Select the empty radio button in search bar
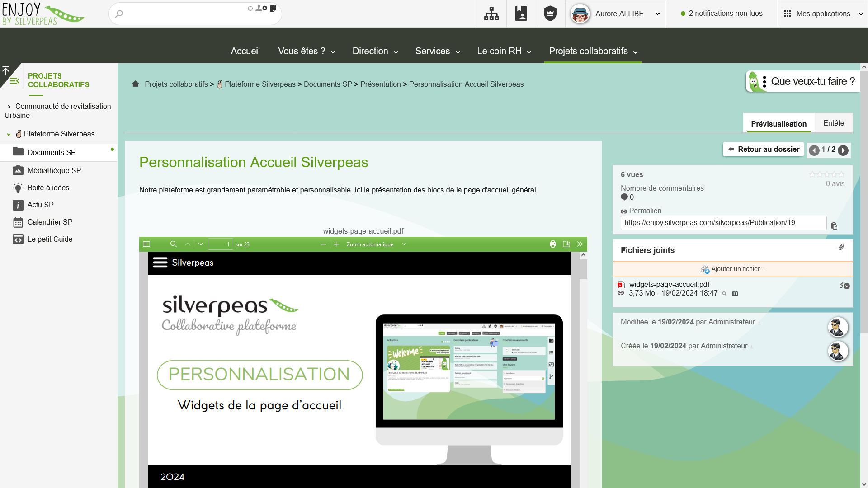The image size is (868, 488). coord(250,9)
